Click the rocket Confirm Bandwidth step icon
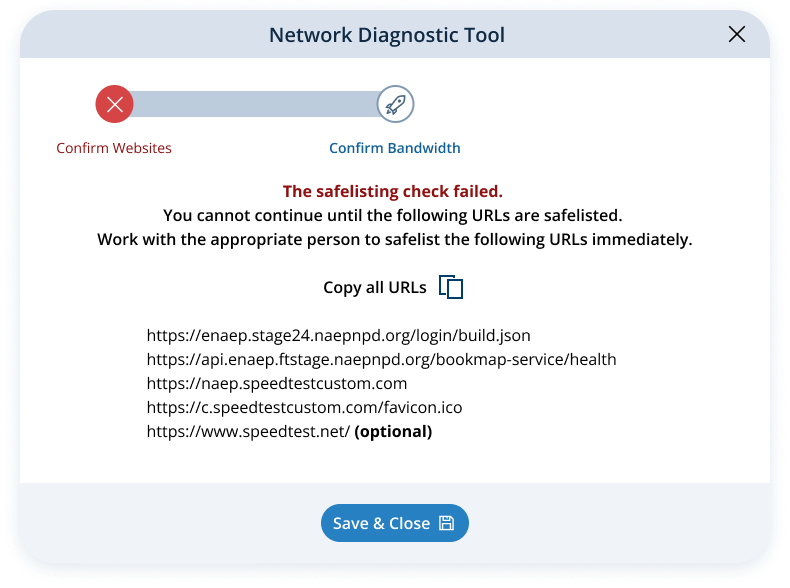The image size is (790, 588). (395, 104)
